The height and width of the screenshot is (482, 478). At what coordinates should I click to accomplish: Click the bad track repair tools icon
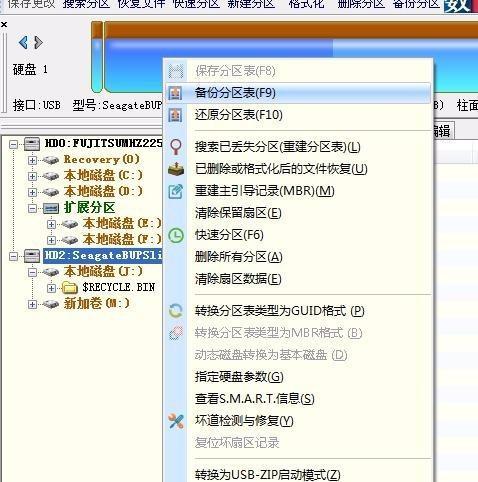176,421
